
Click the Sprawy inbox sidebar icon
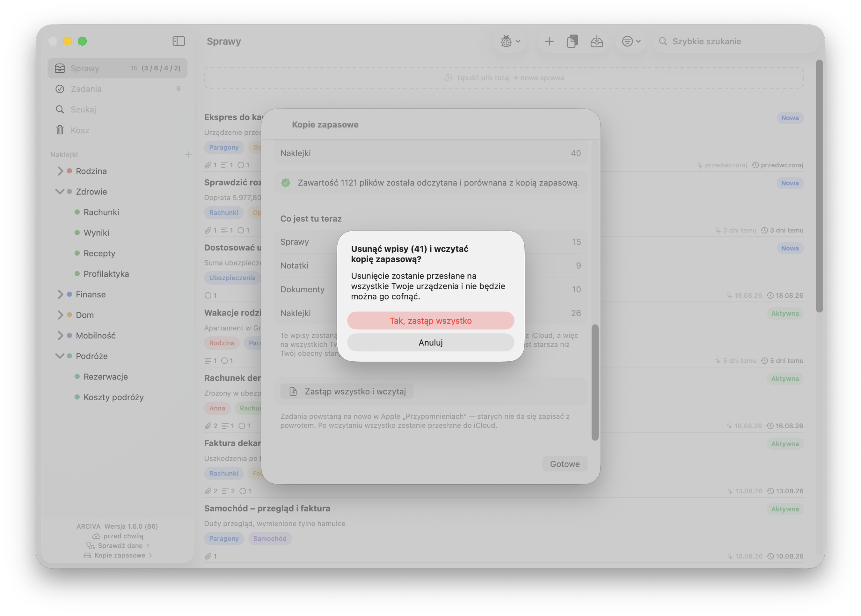[x=60, y=68]
